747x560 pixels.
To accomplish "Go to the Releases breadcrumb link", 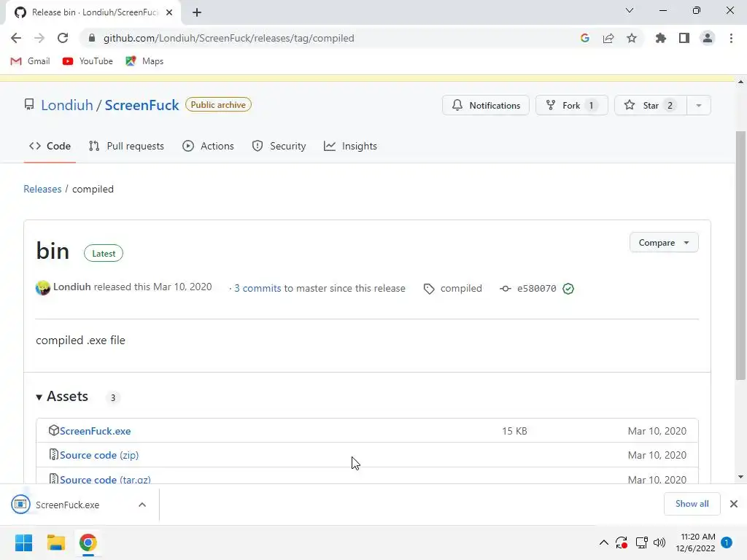I will 42,189.
